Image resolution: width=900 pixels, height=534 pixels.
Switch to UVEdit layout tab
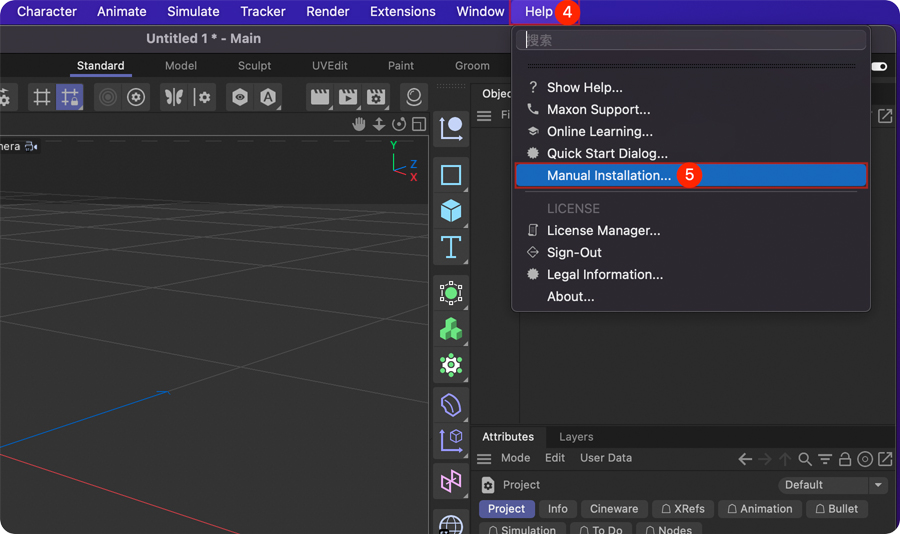329,65
